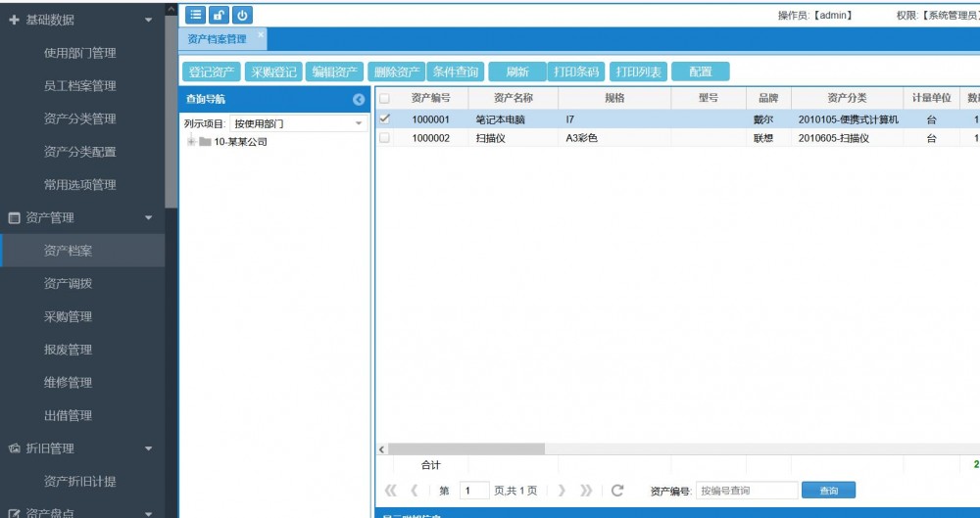
Task: Click the 笔记本电脑 cell
Action: pos(514,119)
